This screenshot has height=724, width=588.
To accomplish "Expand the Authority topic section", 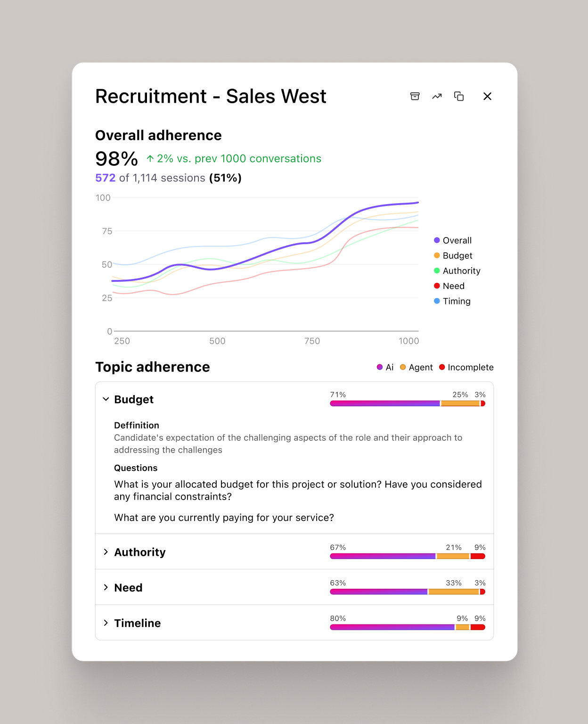I will (106, 552).
